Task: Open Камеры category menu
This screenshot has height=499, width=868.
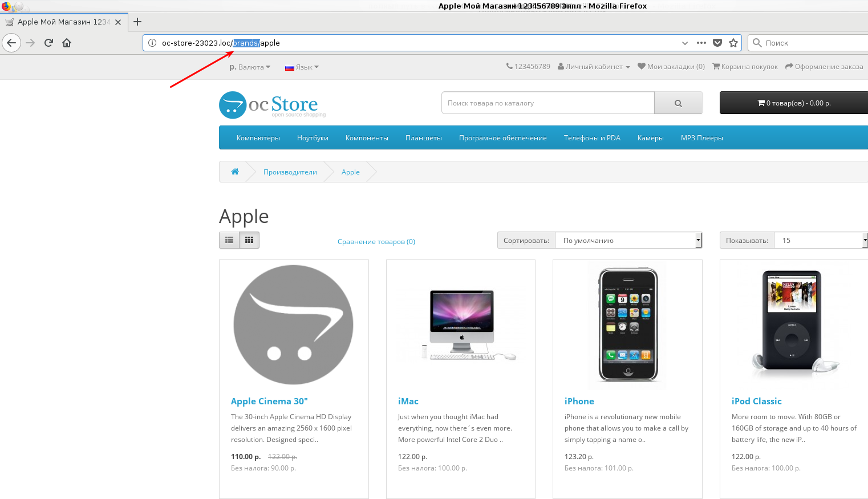Action: click(x=651, y=138)
